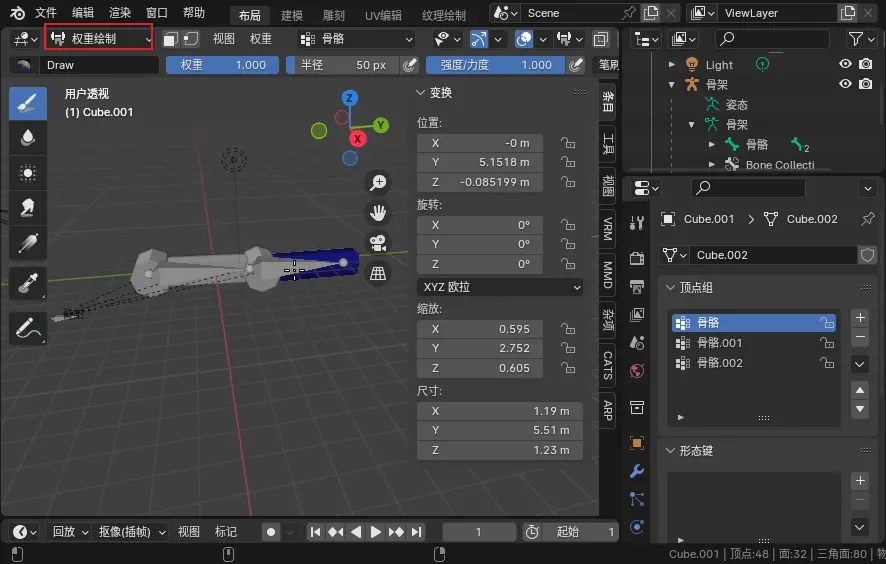Select the Annotate pencil tool

[28, 328]
